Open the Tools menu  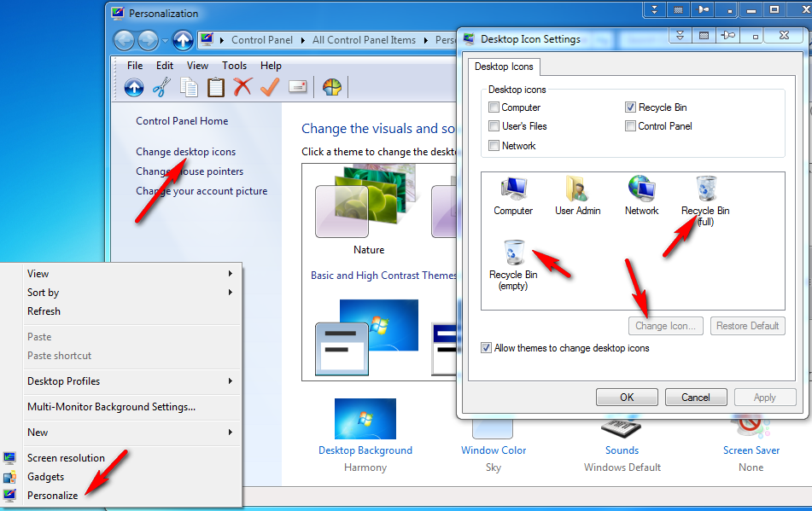pyautogui.click(x=234, y=66)
